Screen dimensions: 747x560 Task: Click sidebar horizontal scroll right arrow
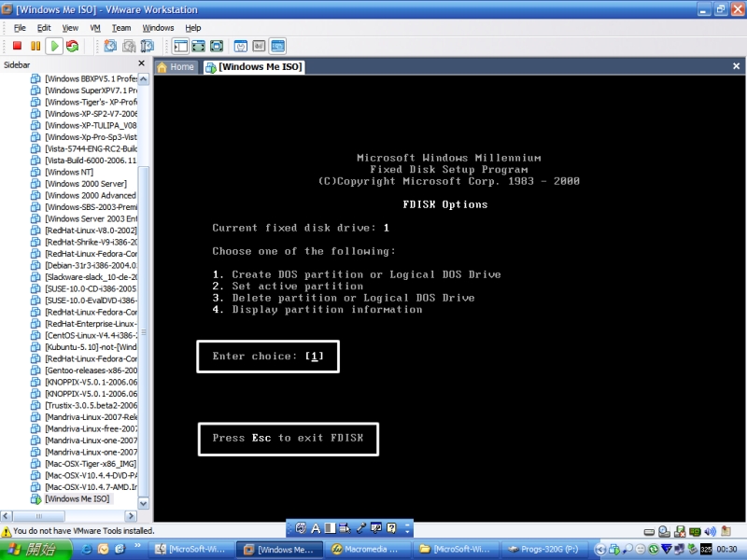click(x=131, y=516)
